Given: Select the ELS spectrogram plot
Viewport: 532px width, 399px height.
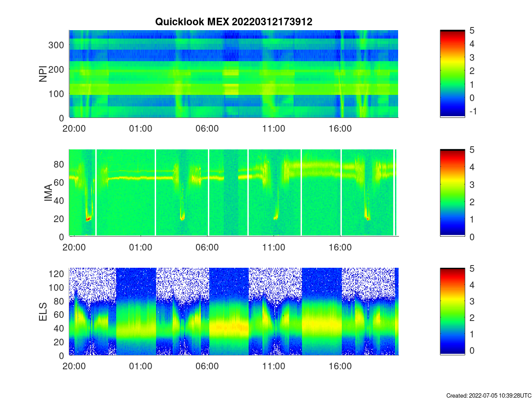Looking at the screenshot, I should coord(234,311).
